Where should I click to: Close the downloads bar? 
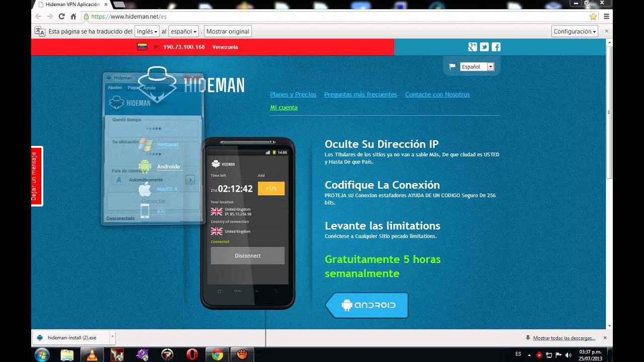tap(605, 338)
